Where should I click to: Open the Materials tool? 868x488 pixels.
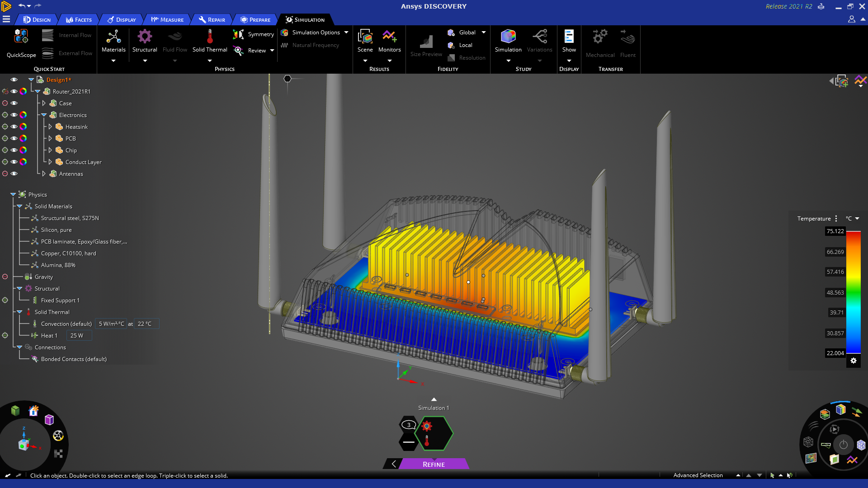click(113, 37)
